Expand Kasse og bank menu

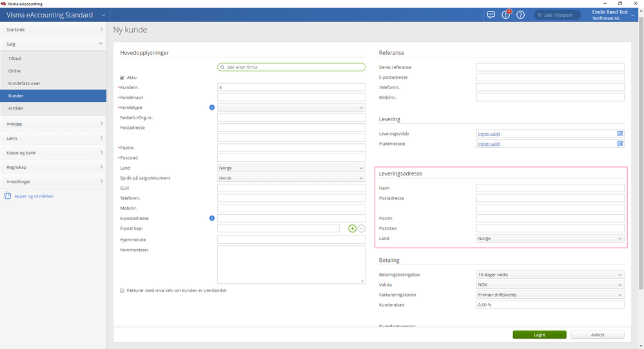(x=53, y=152)
